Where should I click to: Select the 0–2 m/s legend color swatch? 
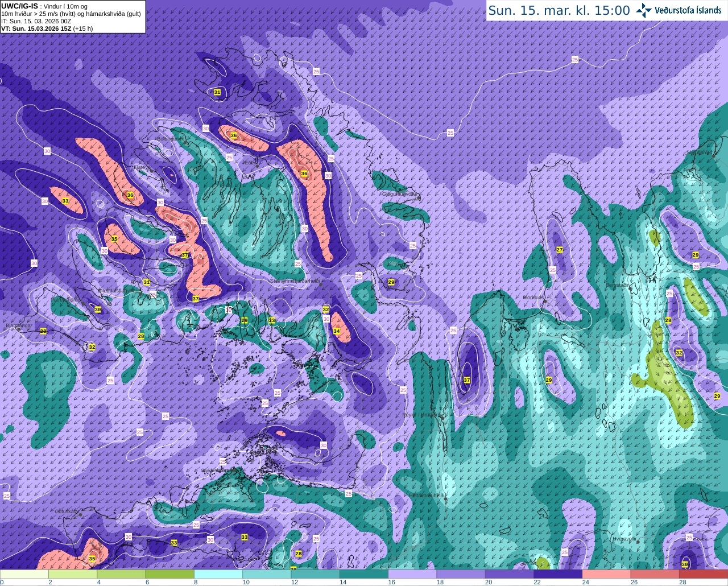coord(24,574)
